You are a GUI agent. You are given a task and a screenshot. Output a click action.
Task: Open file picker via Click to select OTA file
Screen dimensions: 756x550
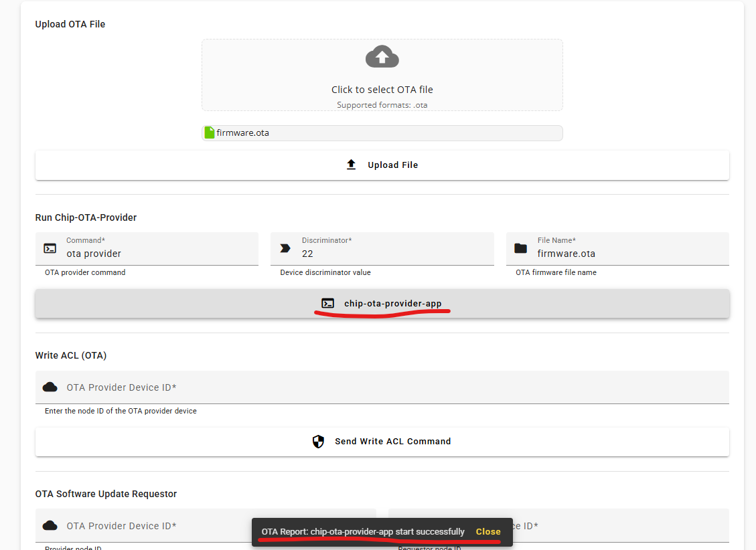click(382, 90)
